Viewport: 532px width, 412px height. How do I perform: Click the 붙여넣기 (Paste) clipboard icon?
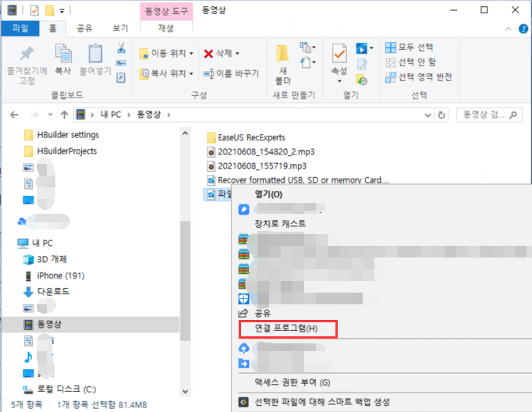[95, 53]
